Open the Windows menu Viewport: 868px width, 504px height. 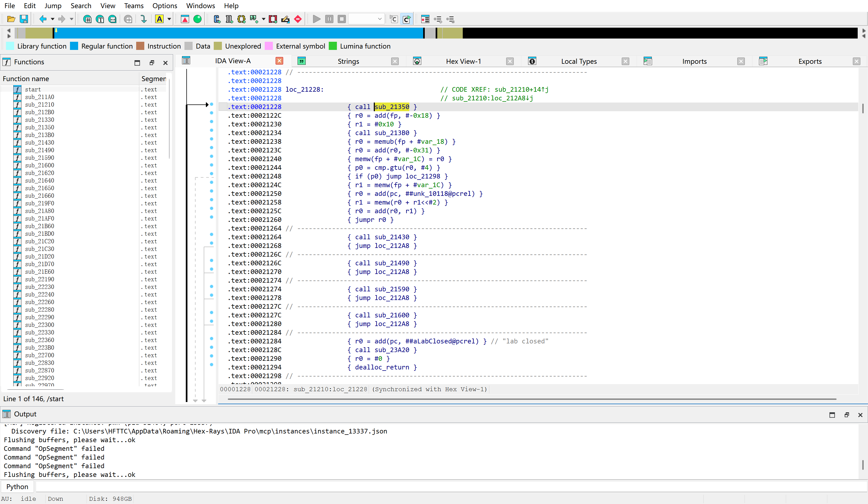point(200,6)
